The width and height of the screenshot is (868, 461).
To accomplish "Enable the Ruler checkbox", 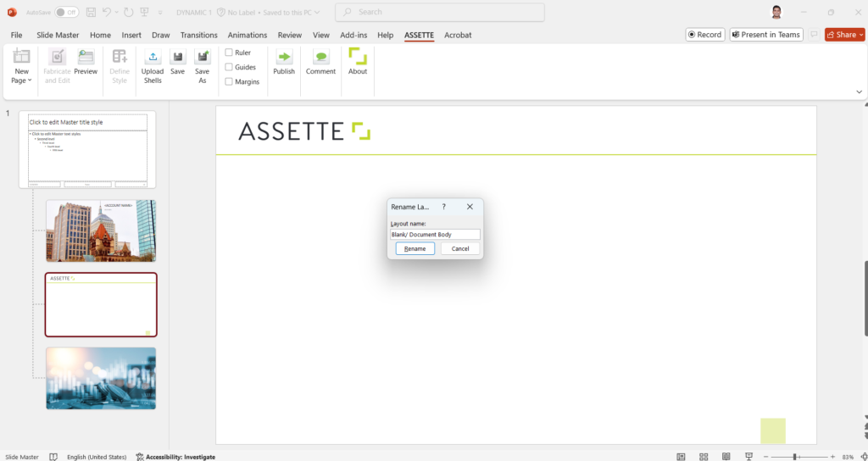I will 229,53.
